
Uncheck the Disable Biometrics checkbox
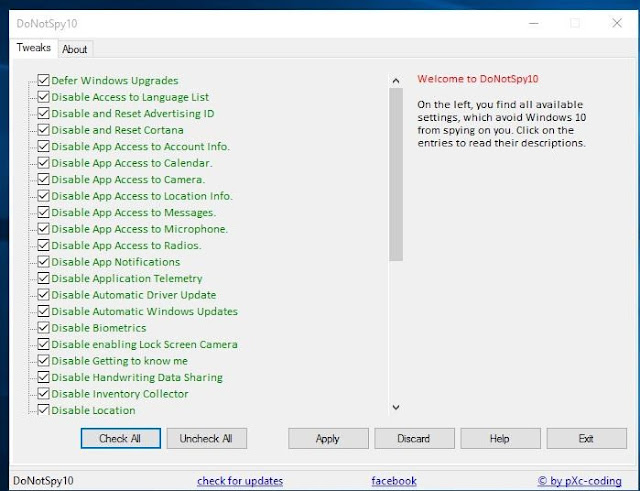[43, 327]
